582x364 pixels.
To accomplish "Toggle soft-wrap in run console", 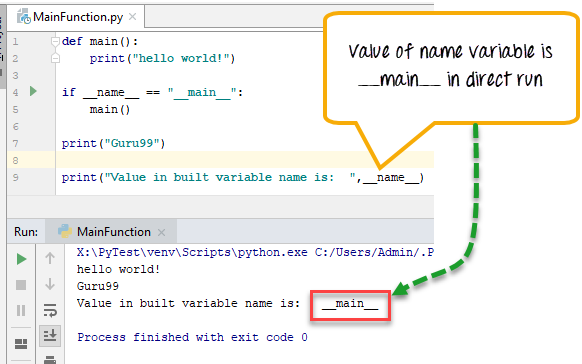I will [x=50, y=310].
